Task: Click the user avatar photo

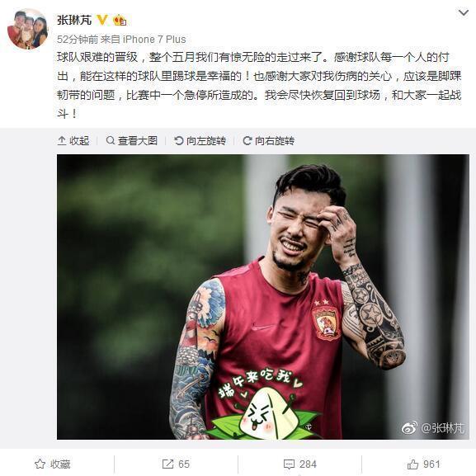Action: [27, 29]
